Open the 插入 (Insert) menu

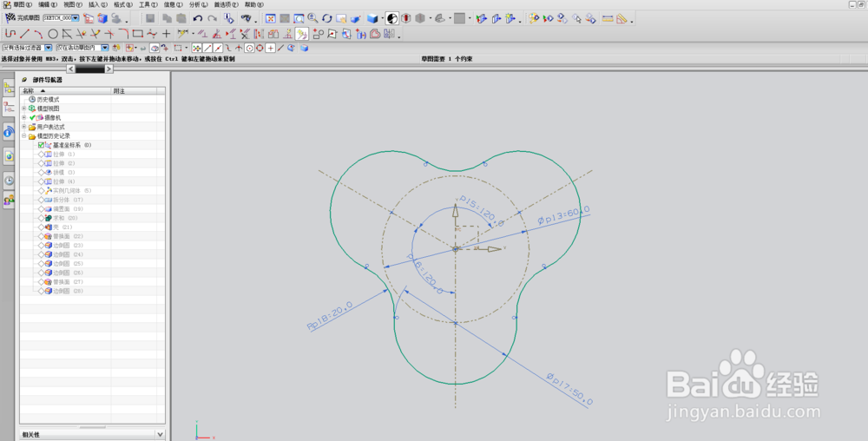pyautogui.click(x=98, y=4)
